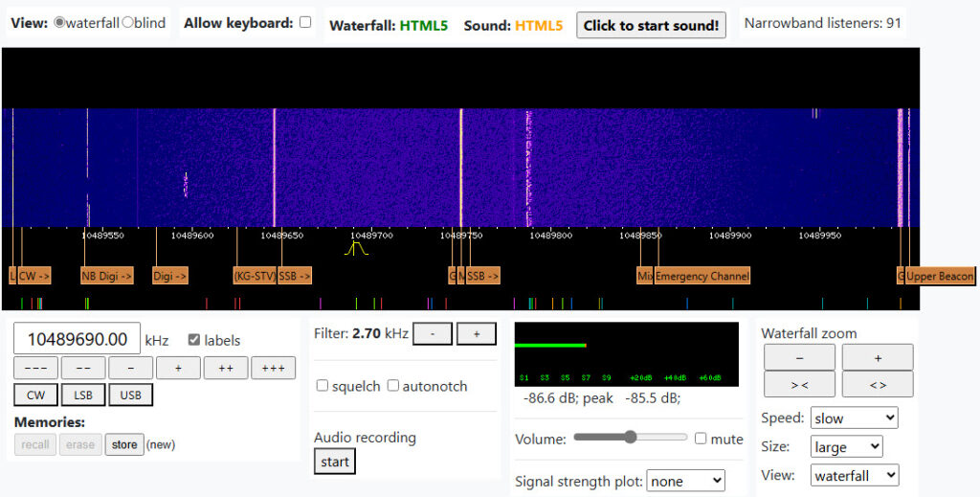Open the Speed dropdown set to slow
The image size is (980, 497).
854,418
